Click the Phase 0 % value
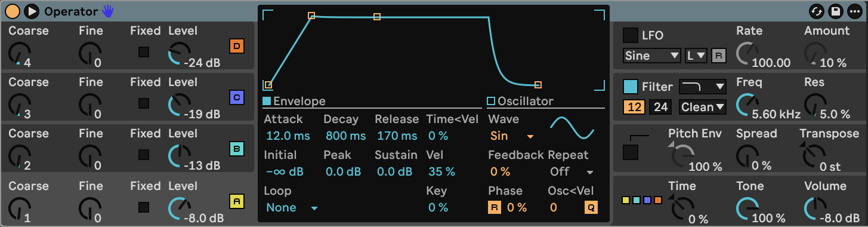868x227 pixels. [x=517, y=207]
